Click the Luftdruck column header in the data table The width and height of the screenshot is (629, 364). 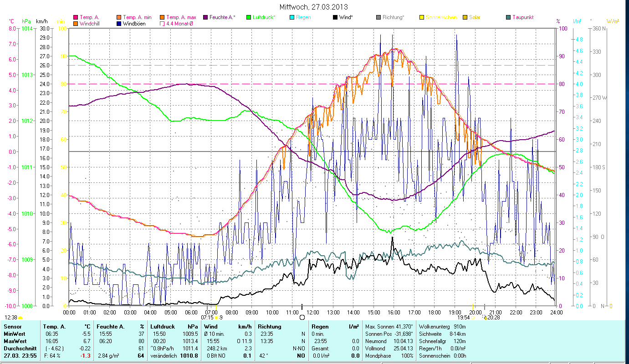162,326
